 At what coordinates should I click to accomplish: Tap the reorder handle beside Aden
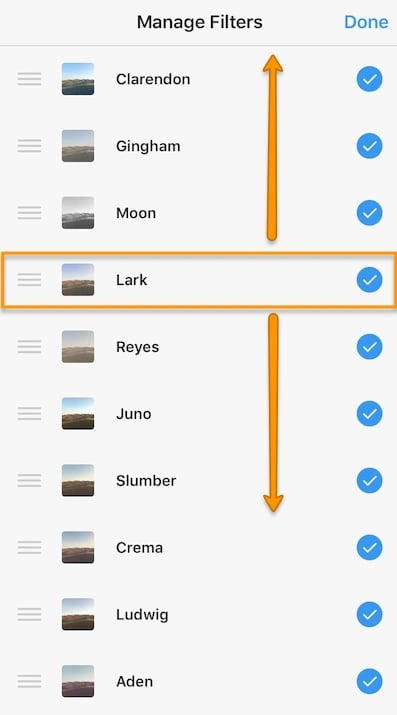(30, 681)
